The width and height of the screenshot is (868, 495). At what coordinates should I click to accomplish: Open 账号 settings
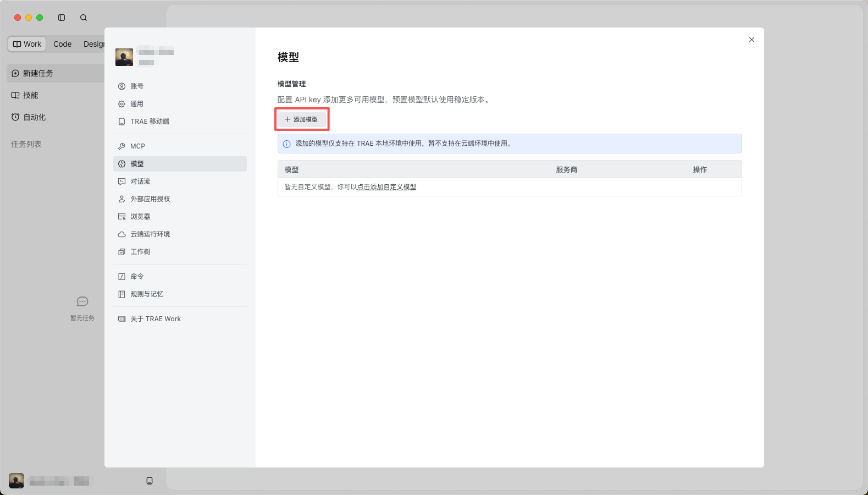(x=180, y=86)
